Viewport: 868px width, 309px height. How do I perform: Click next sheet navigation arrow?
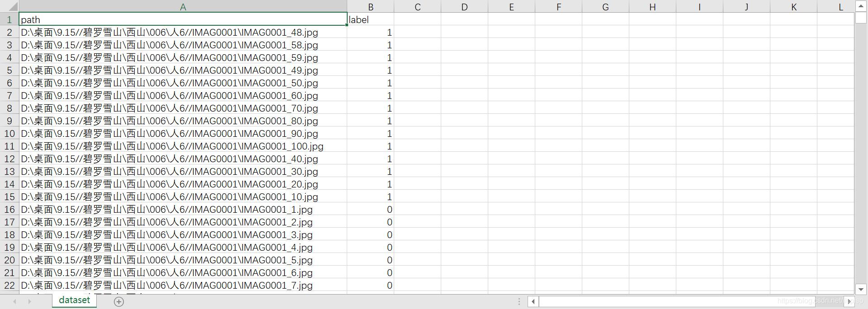30,301
